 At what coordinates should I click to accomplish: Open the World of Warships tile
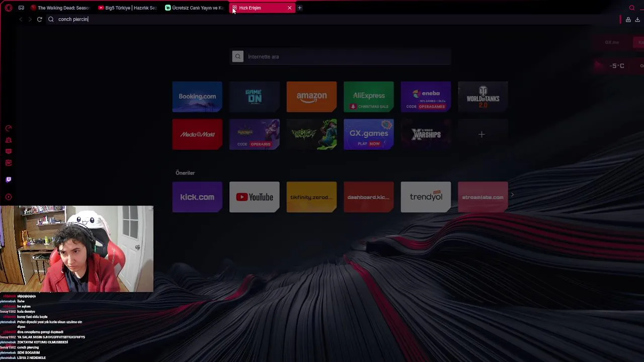[x=426, y=134]
